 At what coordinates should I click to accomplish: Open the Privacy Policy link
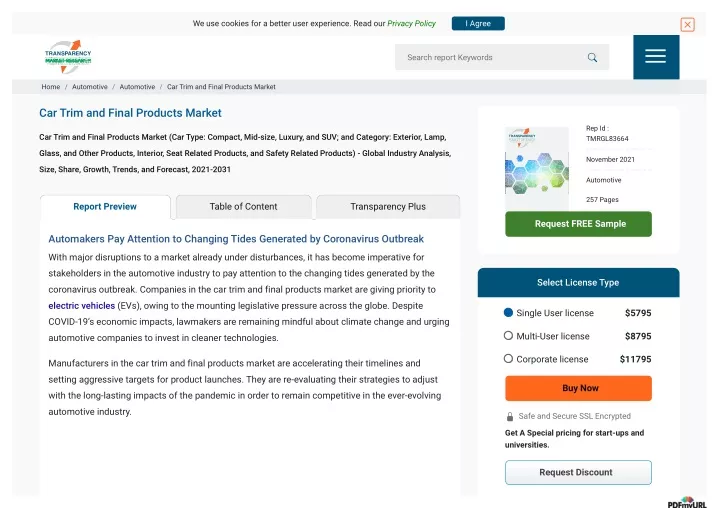411,23
